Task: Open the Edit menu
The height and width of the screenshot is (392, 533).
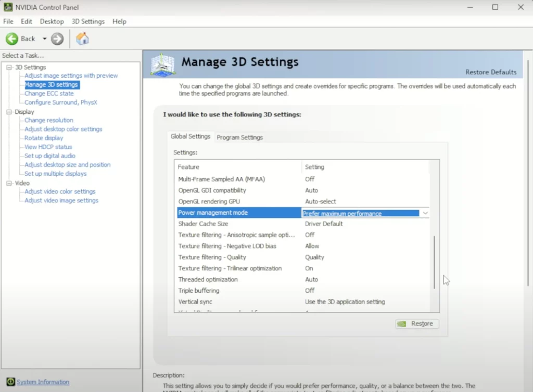Action: point(26,21)
